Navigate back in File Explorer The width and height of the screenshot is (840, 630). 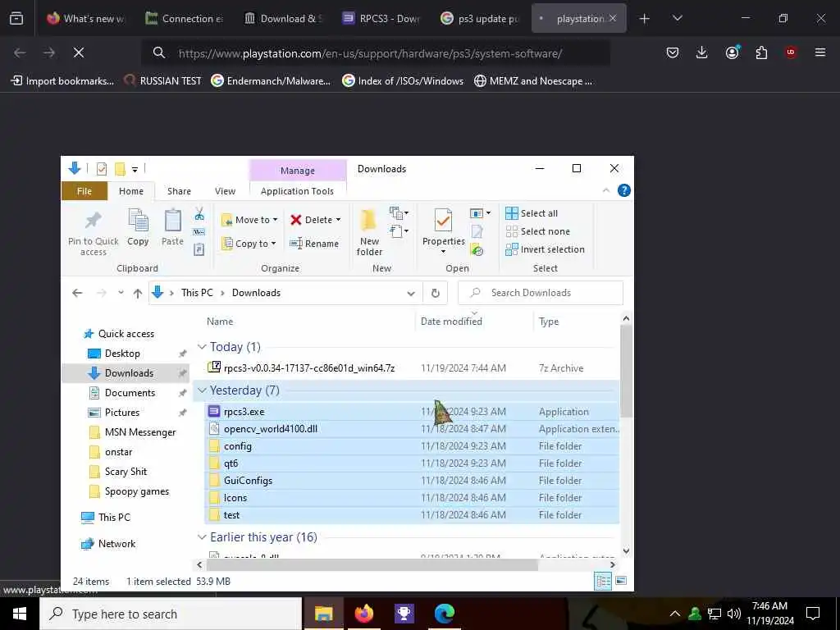pos(77,293)
